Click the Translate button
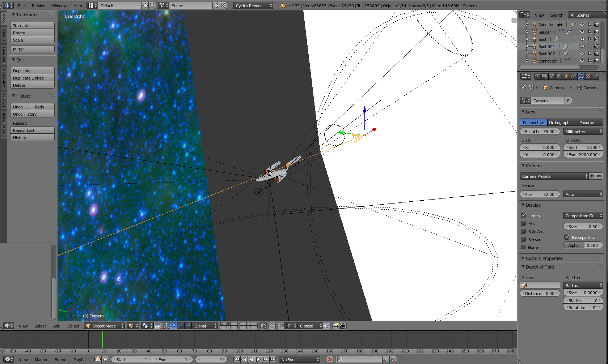 coord(32,25)
